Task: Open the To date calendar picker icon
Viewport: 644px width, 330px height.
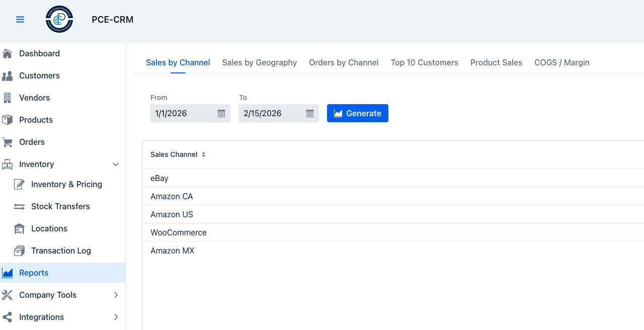Action: coord(310,114)
